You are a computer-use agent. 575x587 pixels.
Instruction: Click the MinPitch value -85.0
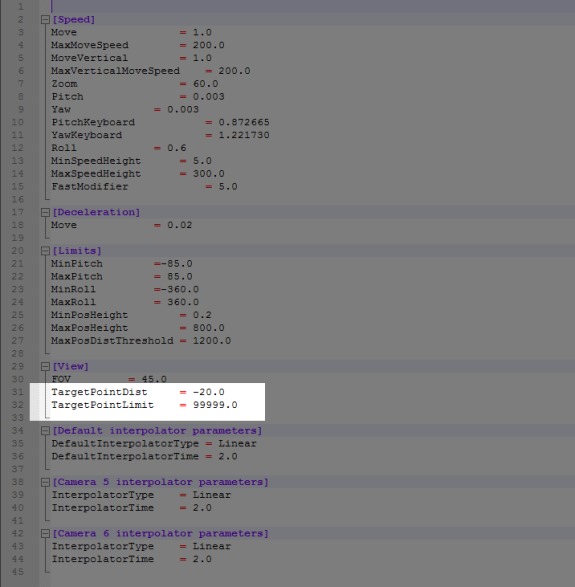click(177, 264)
